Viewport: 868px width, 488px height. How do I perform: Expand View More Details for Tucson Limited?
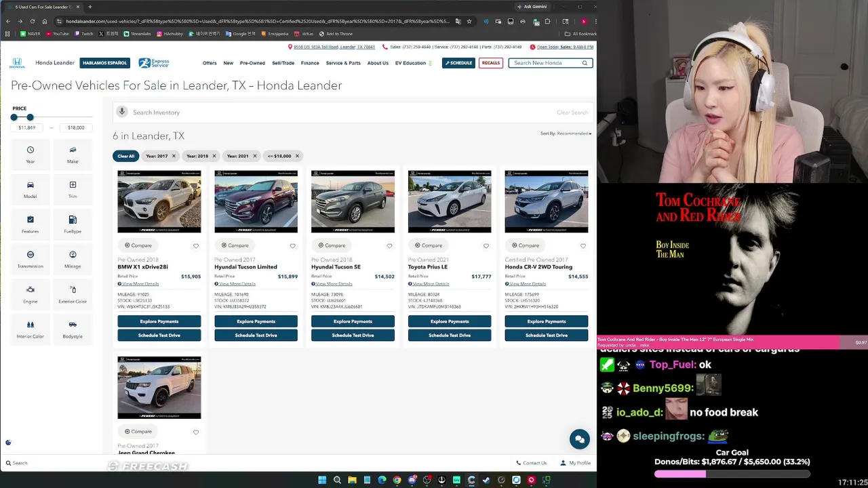tap(235, 284)
